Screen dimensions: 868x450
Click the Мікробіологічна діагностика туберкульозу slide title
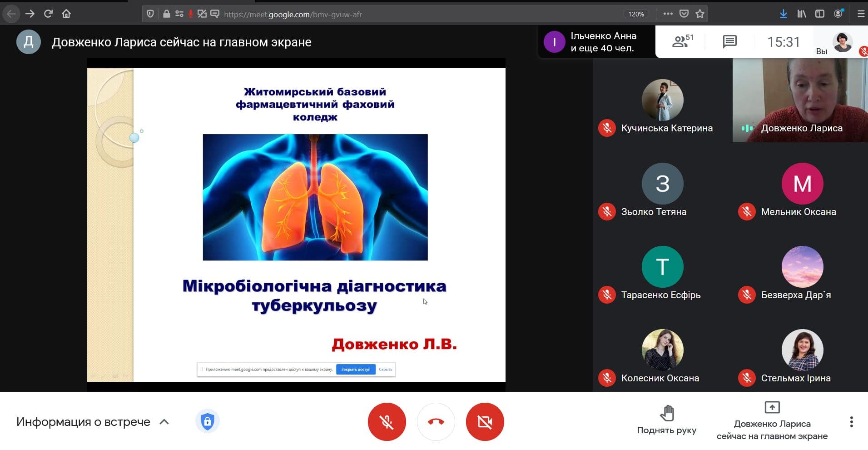click(314, 295)
